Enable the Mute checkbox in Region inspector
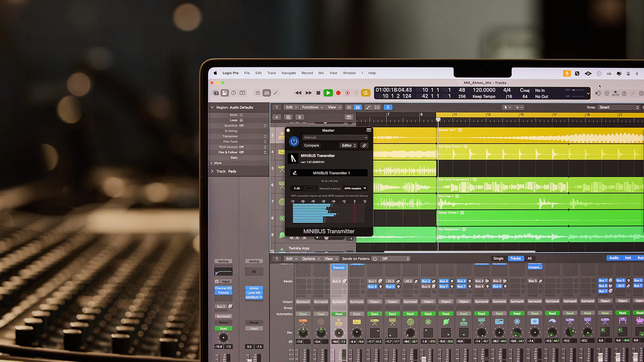 (241, 115)
